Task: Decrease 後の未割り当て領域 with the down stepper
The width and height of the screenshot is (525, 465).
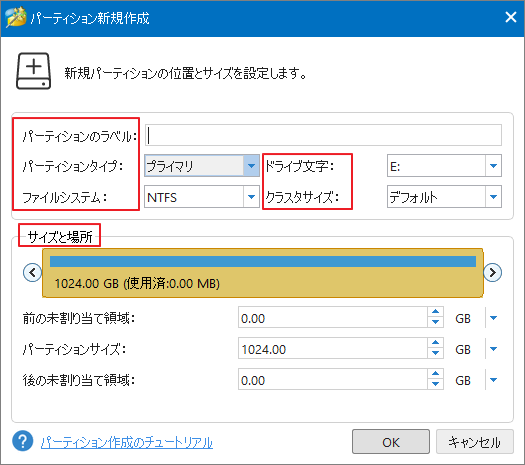Action: click(x=435, y=384)
